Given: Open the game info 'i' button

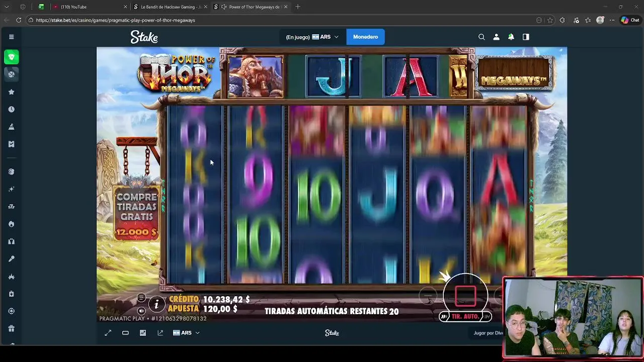Looking at the screenshot, I should [x=156, y=304].
